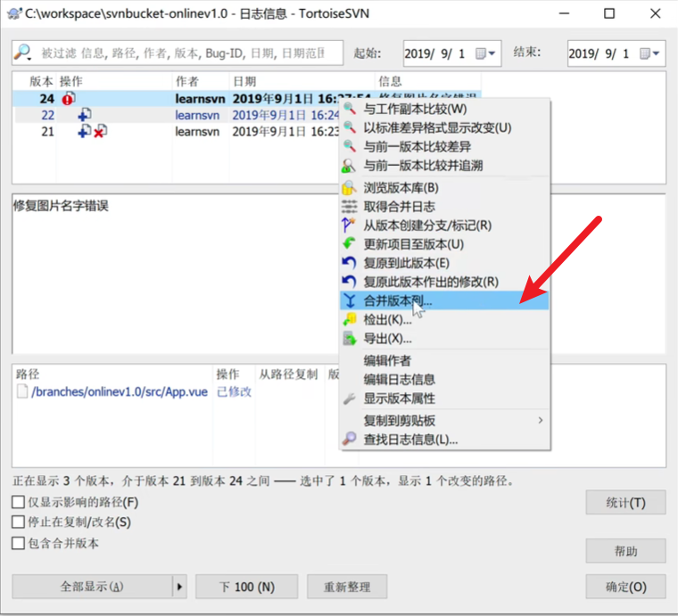
Task: Choose 编辑日志信息 from the menu
Action: click(445, 379)
